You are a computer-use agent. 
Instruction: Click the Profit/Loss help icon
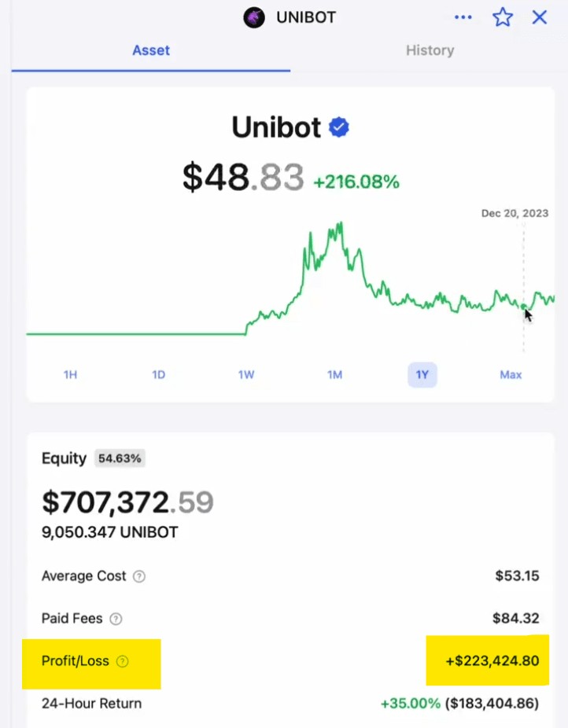coord(122,661)
